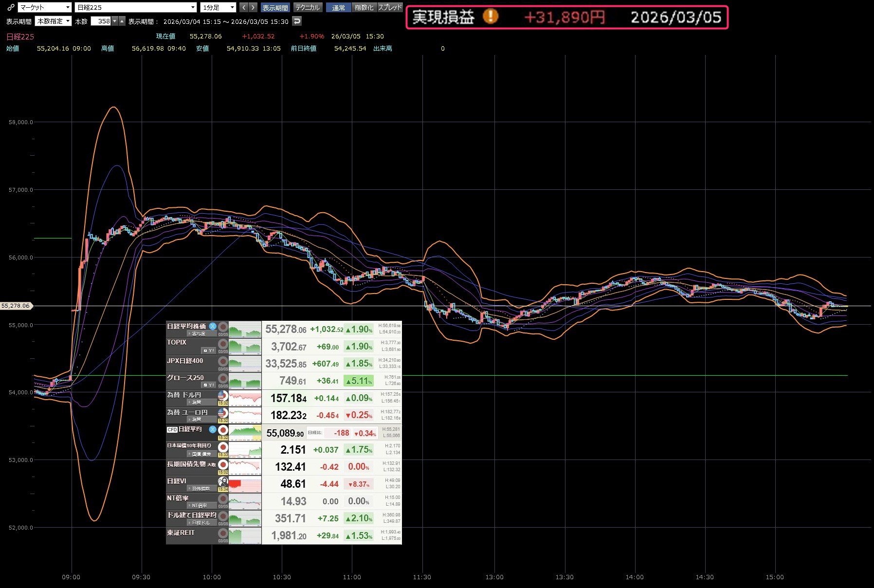
Task: Open the 表示期間 tab
Action: click(x=275, y=7)
